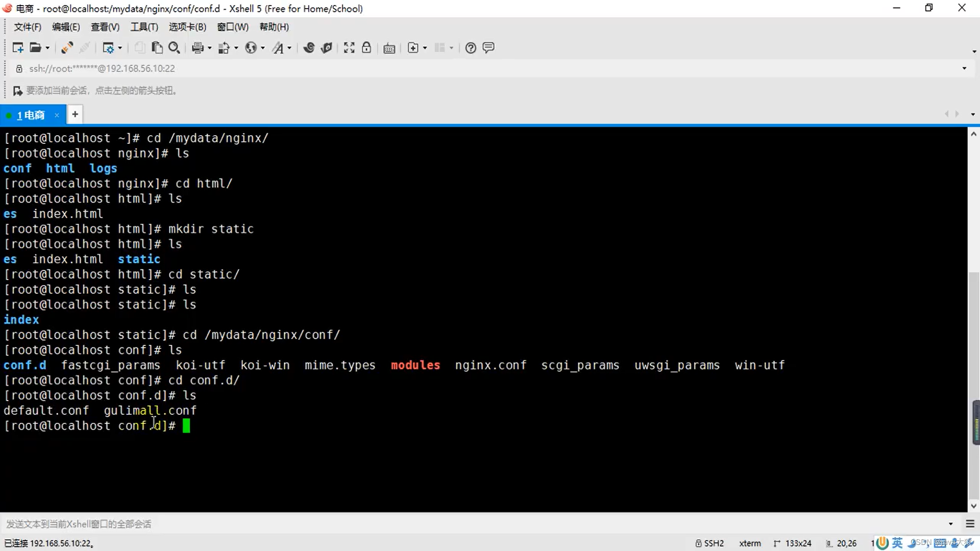Toggle fullscreen mode icon

click(349, 47)
